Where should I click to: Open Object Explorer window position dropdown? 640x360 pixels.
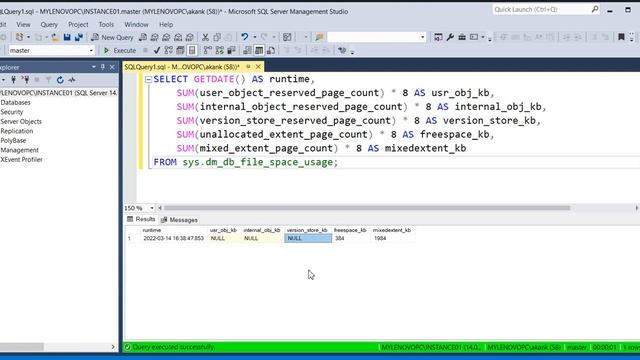93,67
